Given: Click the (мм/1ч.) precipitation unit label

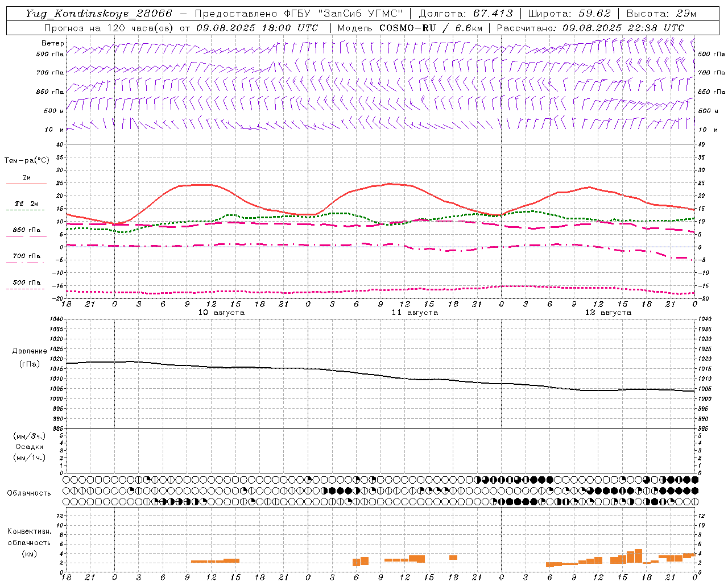Looking at the screenshot, I should [30, 458].
